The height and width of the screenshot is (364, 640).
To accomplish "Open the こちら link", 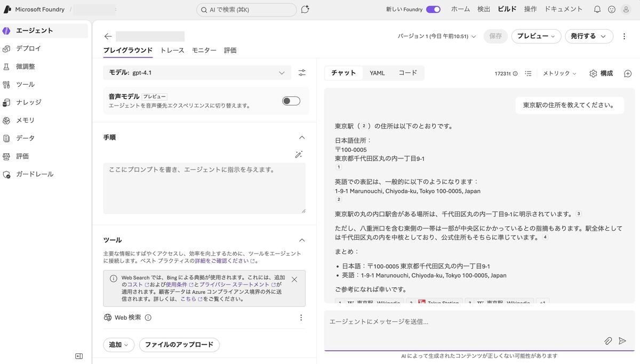I will tap(191, 300).
